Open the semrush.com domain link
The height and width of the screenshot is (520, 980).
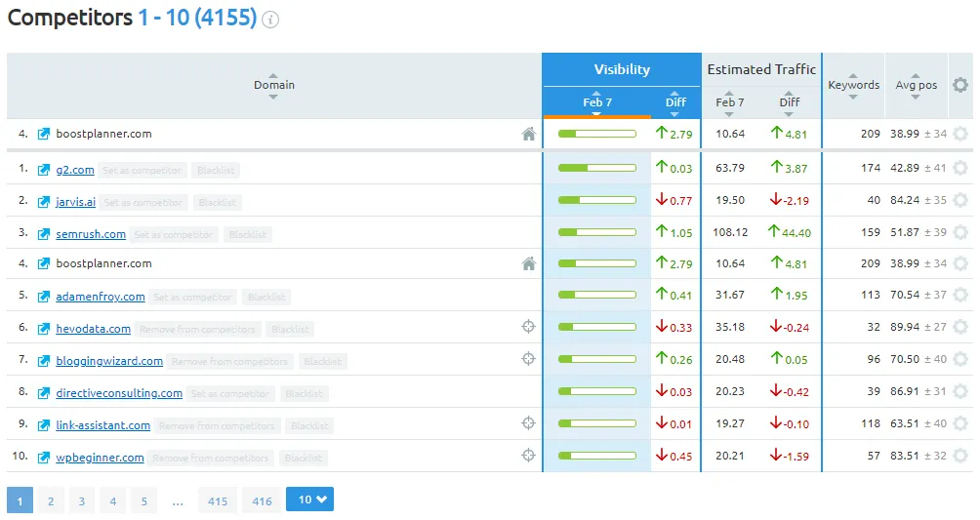pos(91,234)
